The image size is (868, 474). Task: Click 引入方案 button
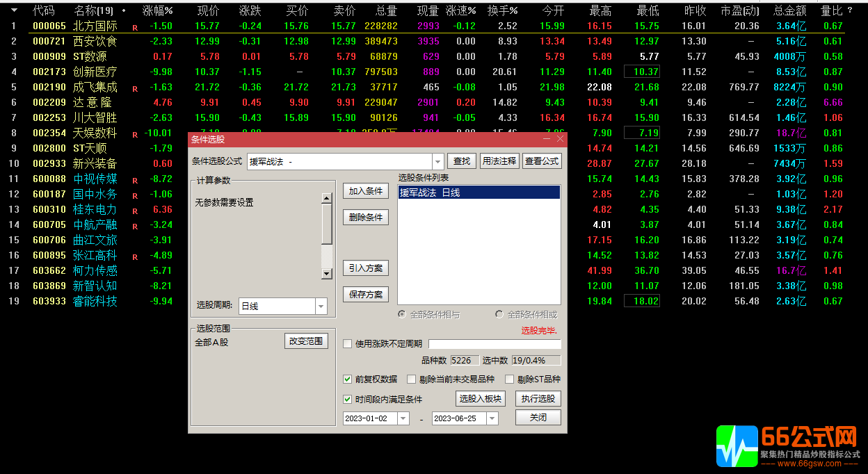point(366,268)
